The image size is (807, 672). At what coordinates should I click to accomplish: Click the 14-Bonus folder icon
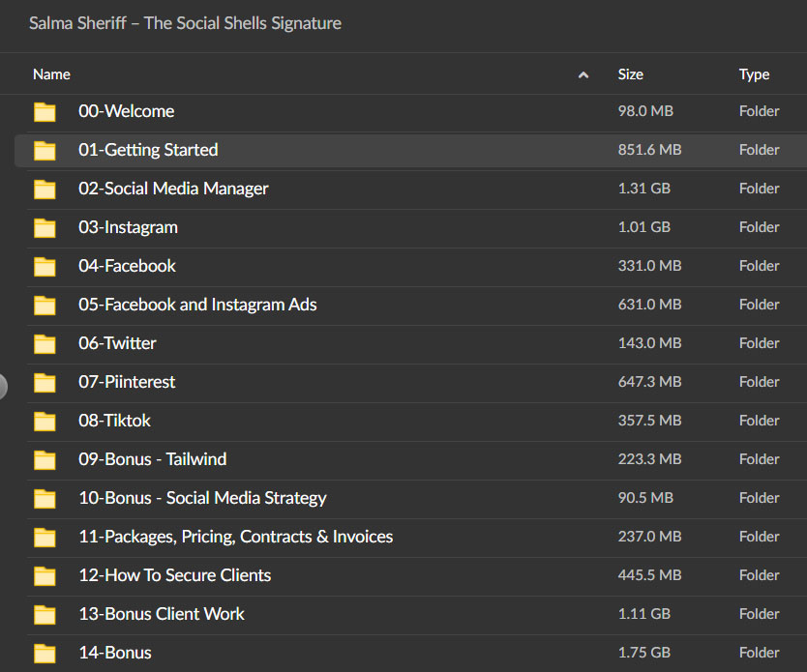45,653
